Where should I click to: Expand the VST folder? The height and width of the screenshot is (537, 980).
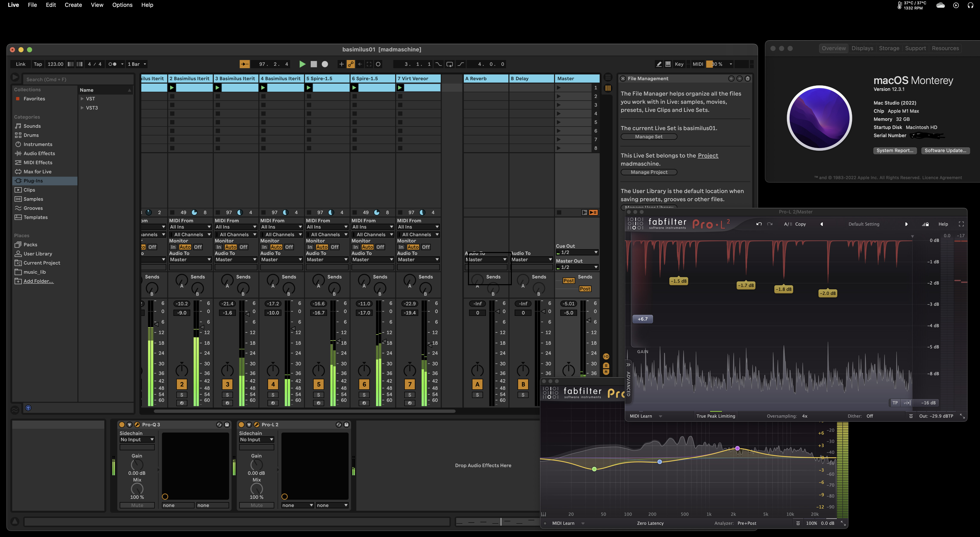tap(82, 99)
